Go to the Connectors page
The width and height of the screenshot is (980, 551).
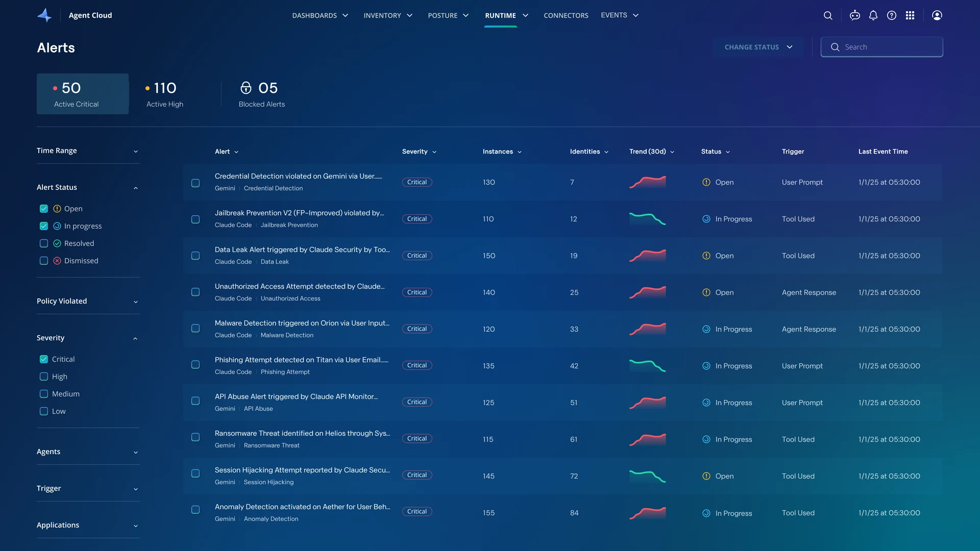point(566,15)
